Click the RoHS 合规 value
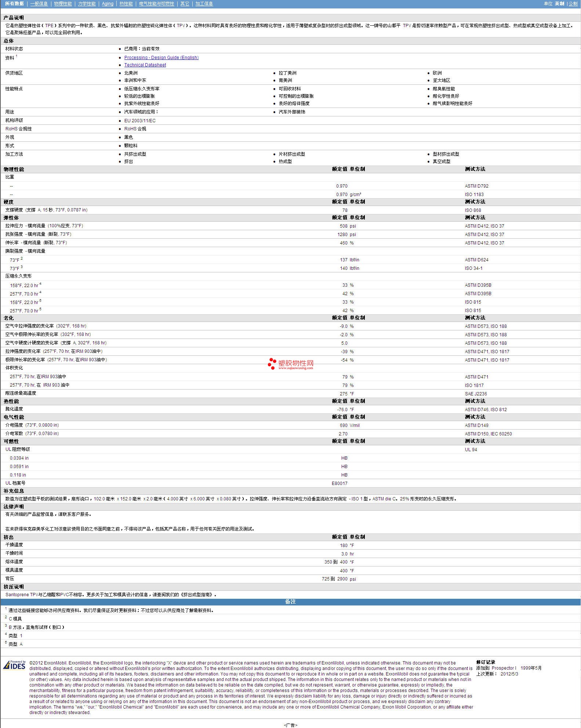This screenshot has width=581, height=728. tap(135, 129)
